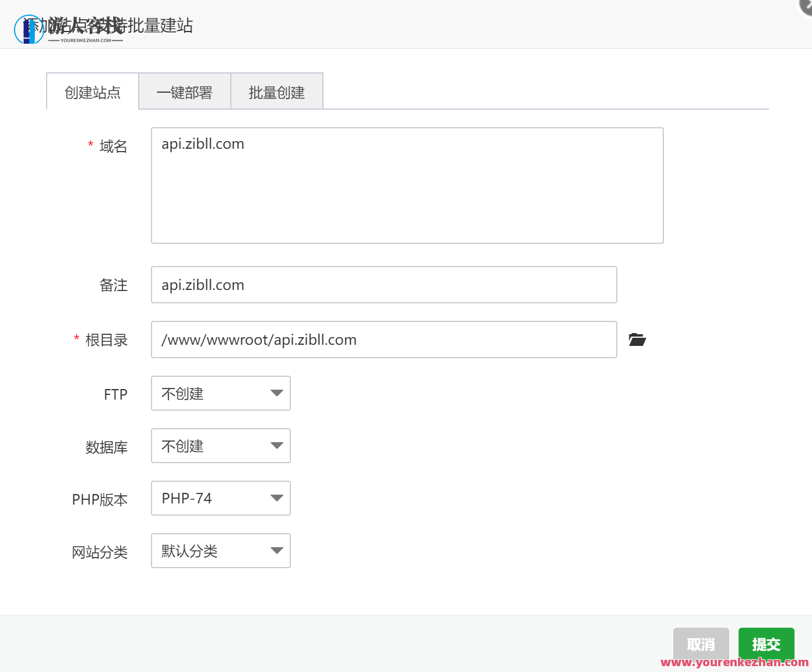Click the 备注 input field
The width and height of the screenshot is (812, 672).
pyautogui.click(x=384, y=285)
